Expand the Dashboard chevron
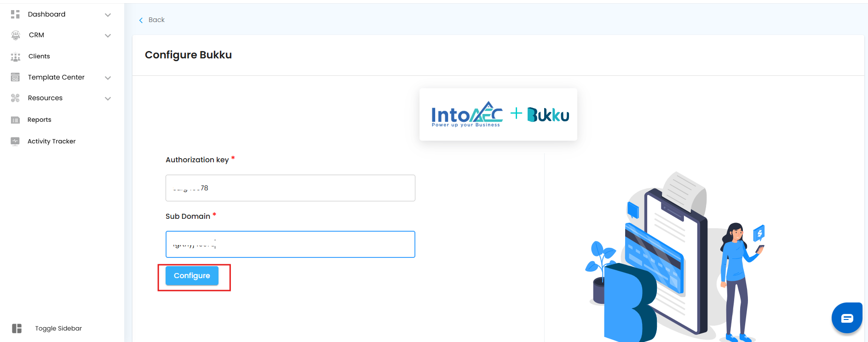868x342 pixels. [x=108, y=15]
